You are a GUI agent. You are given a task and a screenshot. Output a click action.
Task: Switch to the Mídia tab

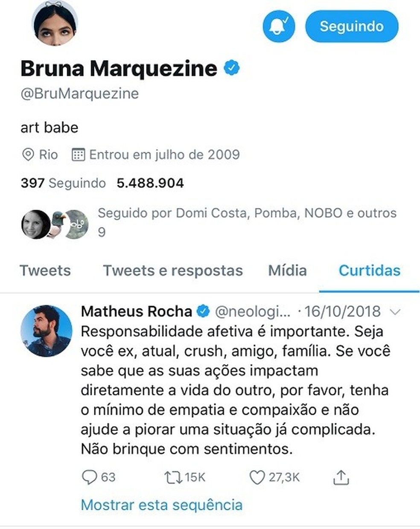(x=288, y=271)
